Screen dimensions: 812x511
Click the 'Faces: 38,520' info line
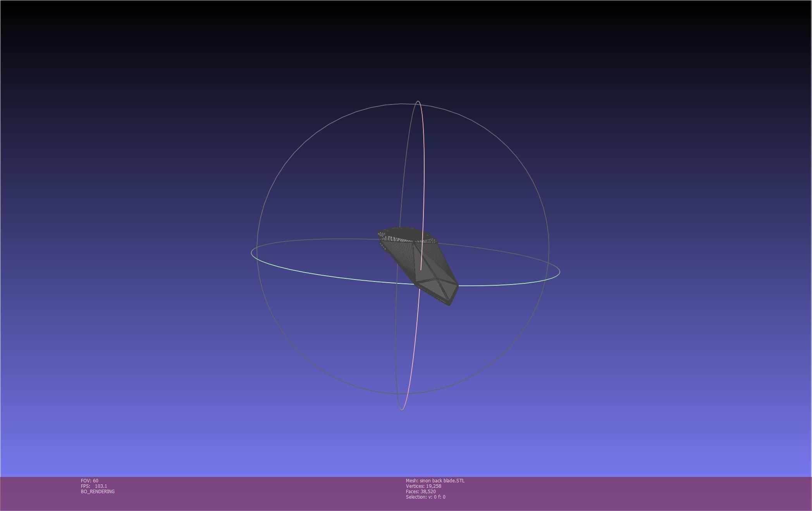click(x=421, y=492)
